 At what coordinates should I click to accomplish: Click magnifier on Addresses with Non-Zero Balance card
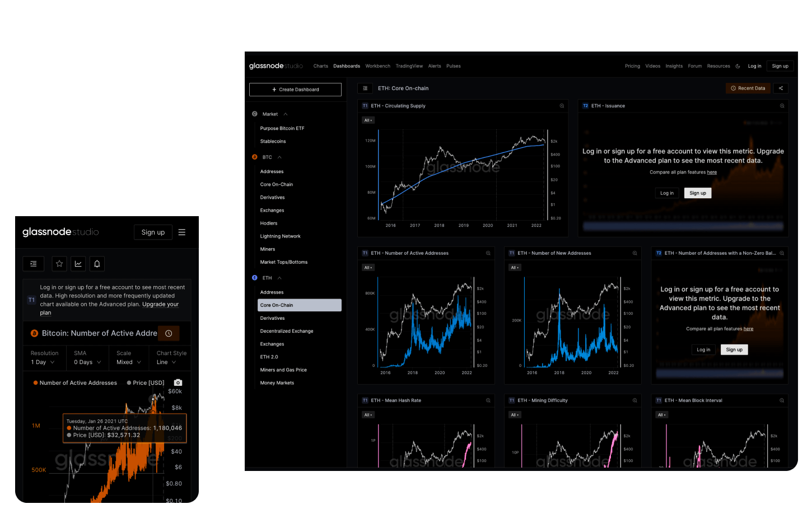click(x=782, y=253)
